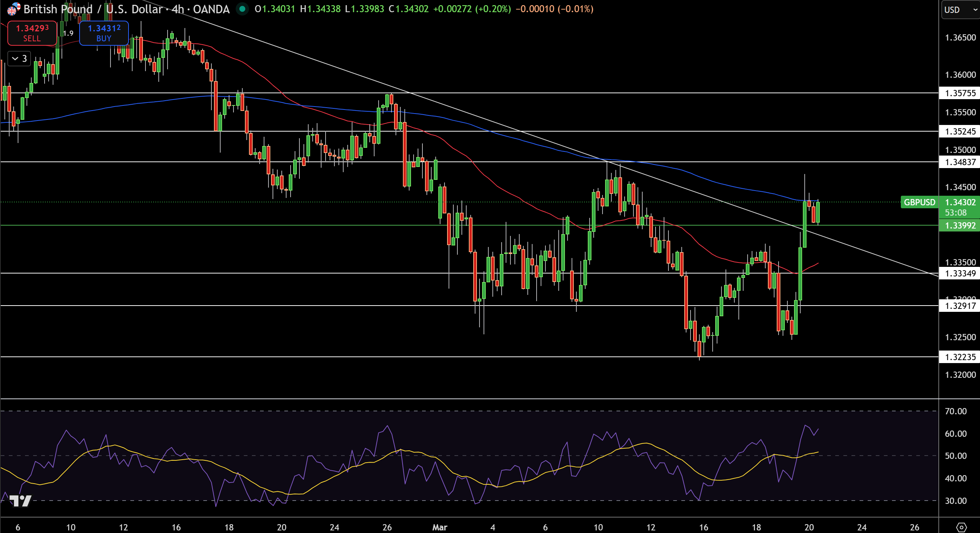Click the BUY 1.34312 button
980x533 pixels.
pyautogui.click(x=104, y=33)
